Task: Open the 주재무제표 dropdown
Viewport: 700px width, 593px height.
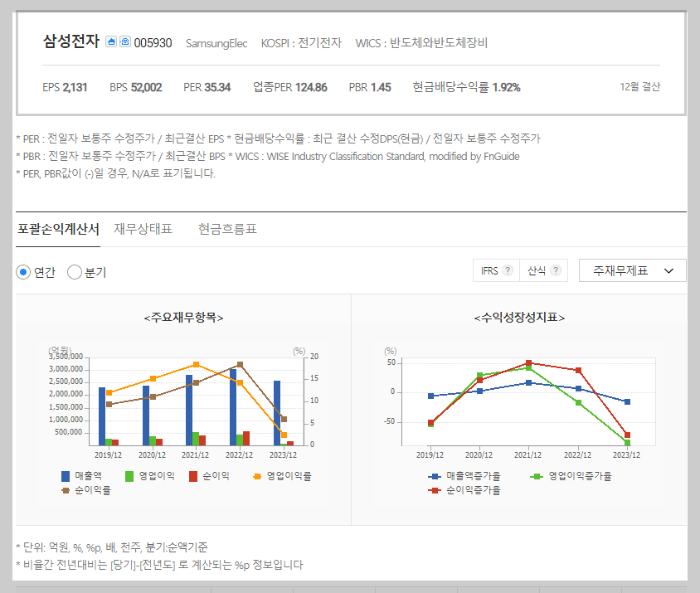Action: pyautogui.click(x=632, y=270)
